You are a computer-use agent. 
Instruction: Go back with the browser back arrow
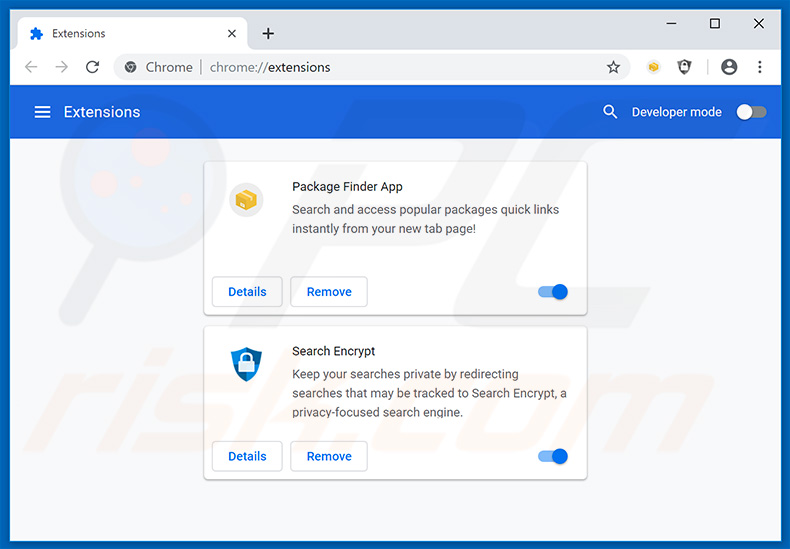[31, 67]
